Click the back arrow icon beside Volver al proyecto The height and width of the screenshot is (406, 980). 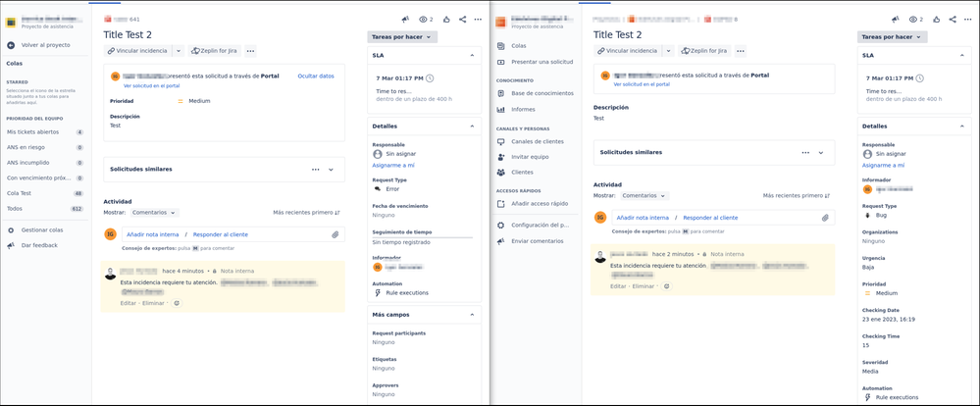(x=11, y=45)
